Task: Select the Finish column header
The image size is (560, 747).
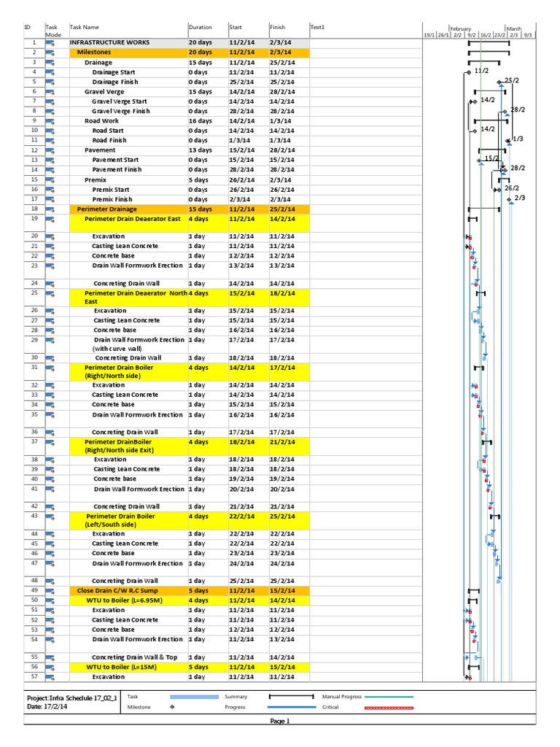Action: 277,28
